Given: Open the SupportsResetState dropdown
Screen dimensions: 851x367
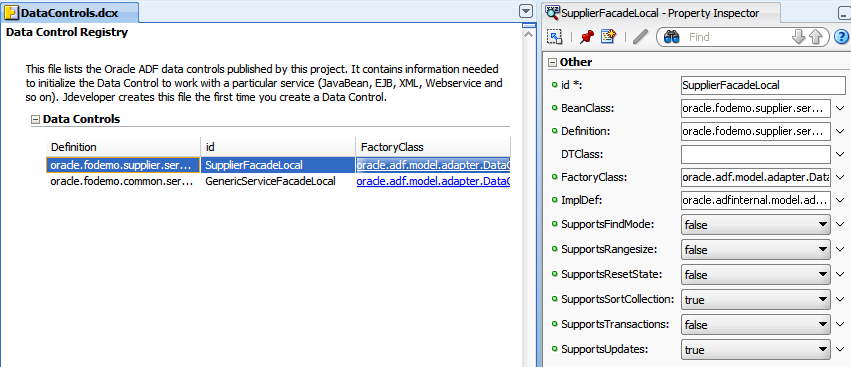Looking at the screenshot, I should 755,275.
